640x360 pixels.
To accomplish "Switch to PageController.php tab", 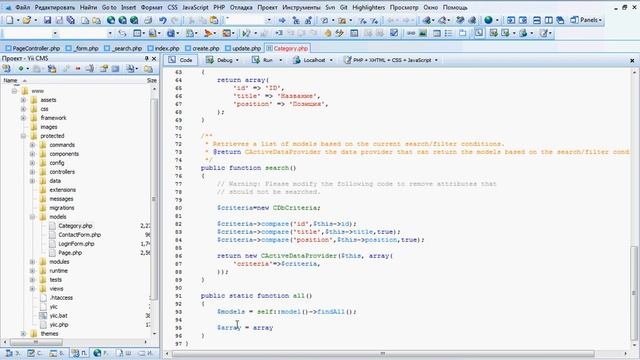I will coord(32,48).
